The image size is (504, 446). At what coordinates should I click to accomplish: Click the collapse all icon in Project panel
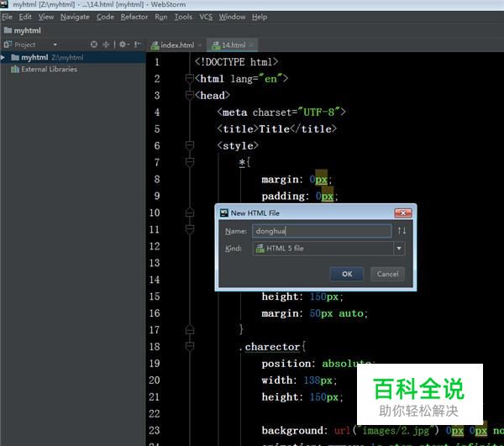(106, 45)
